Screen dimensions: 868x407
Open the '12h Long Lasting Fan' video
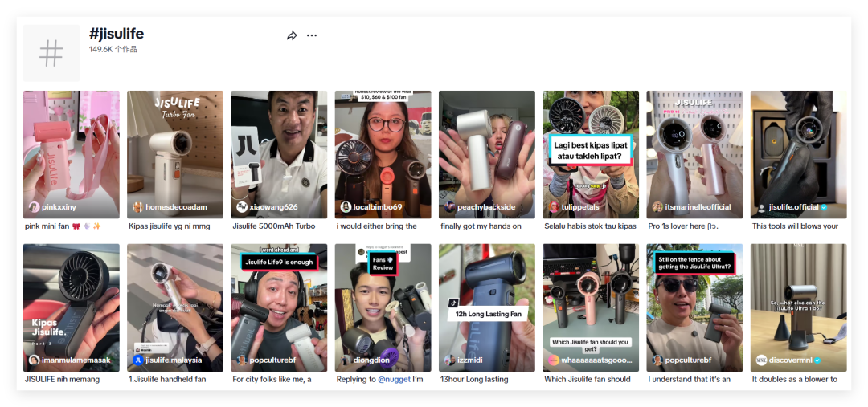[486, 307]
